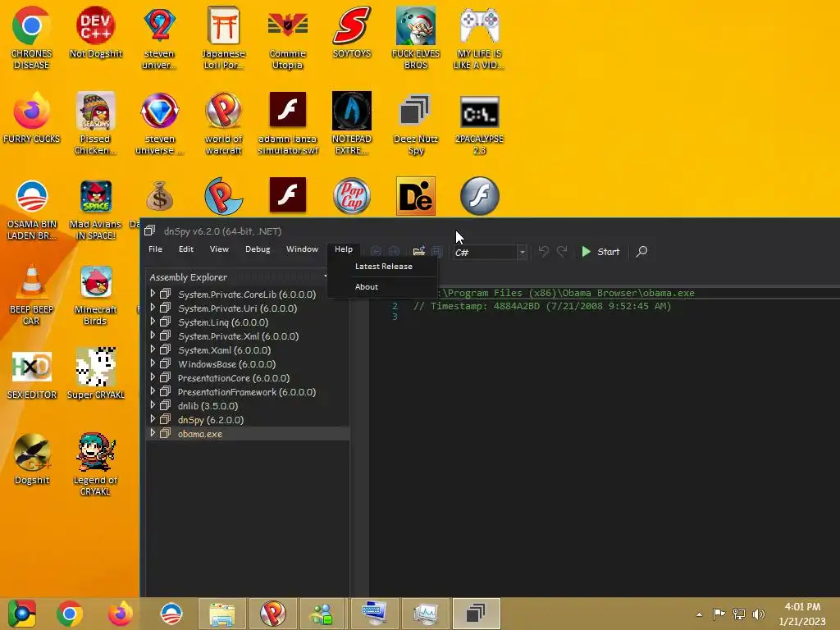Click the dnSpy title bar window icon
This screenshot has width=840, height=630.
(x=149, y=231)
